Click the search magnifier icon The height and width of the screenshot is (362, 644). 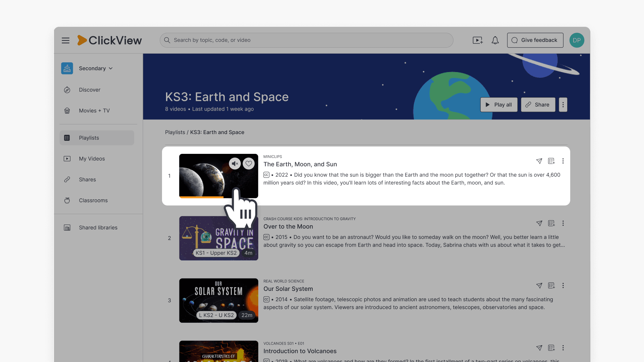point(167,40)
